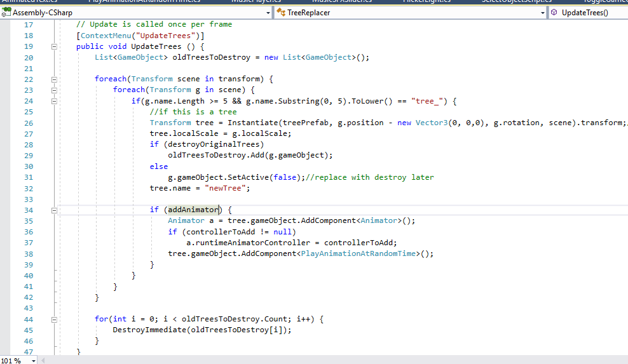The height and width of the screenshot is (364, 628).
Task: Click 'controllerToAdd != null' on line 36
Action: 239,231
